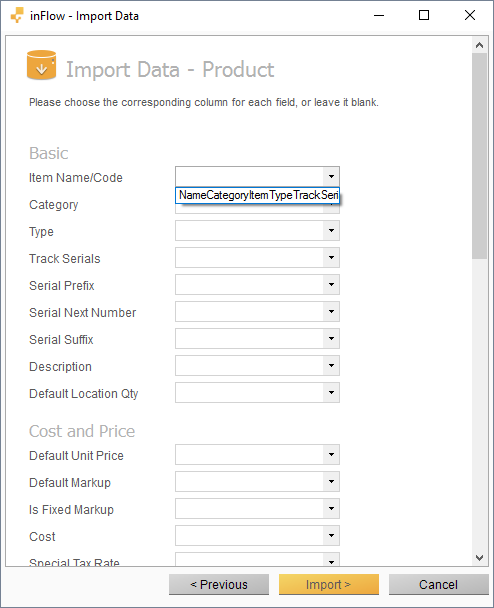Click the scroll down arrow
This screenshot has width=494, height=608.
tap(479, 558)
